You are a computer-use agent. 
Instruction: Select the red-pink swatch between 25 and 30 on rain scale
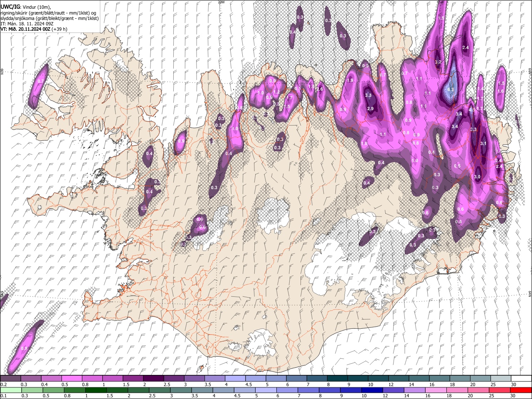[x=500, y=390]
